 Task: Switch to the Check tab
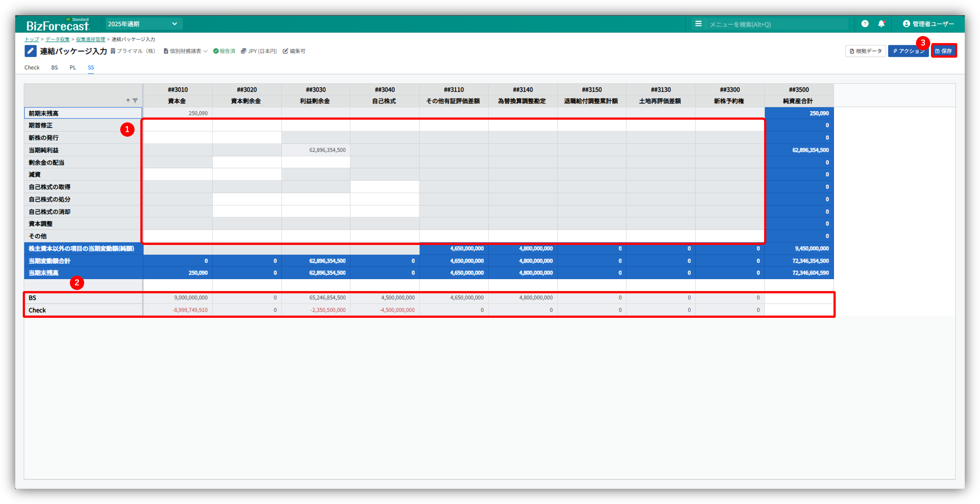coord(32,67)
